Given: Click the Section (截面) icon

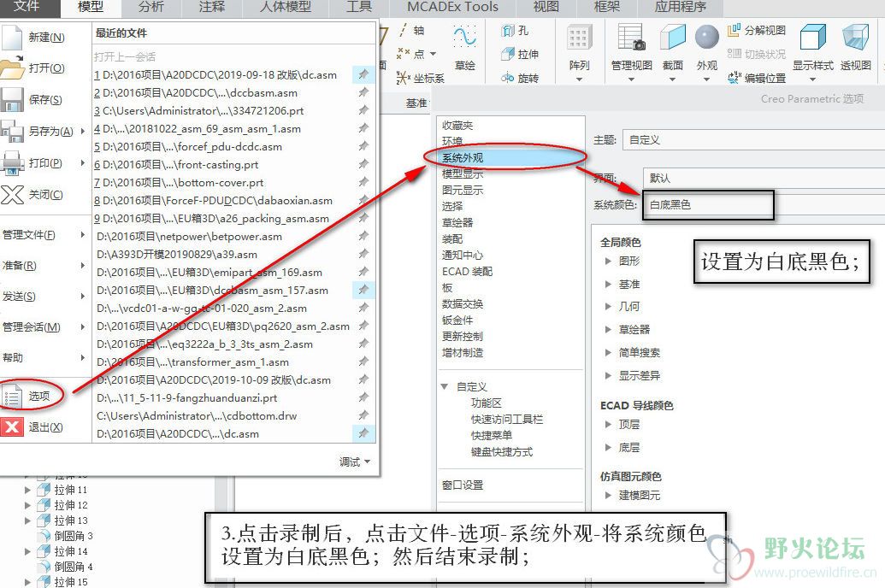Looking at the screenshot, I should (x=672, y=38).
